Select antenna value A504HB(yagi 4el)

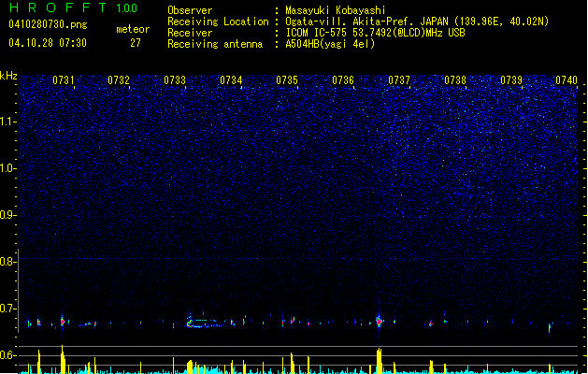click(x=330, y=44)
